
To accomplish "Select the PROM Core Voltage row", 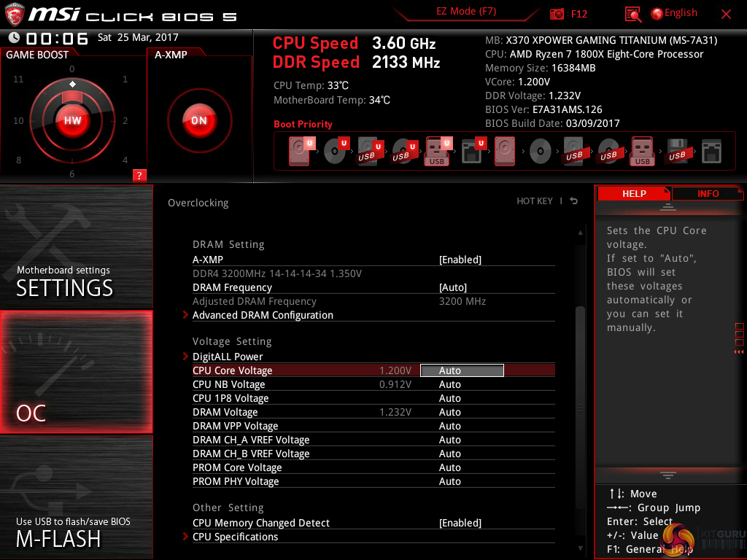I will [373, 467].
